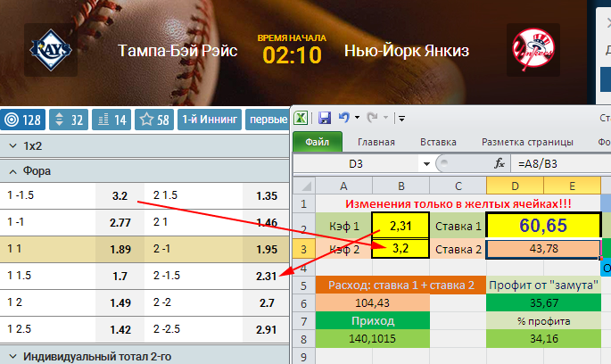Viewport: 611px width, 364px height.
Task: Open the Name Box dropdown arrow
Action: click(426, 163)
